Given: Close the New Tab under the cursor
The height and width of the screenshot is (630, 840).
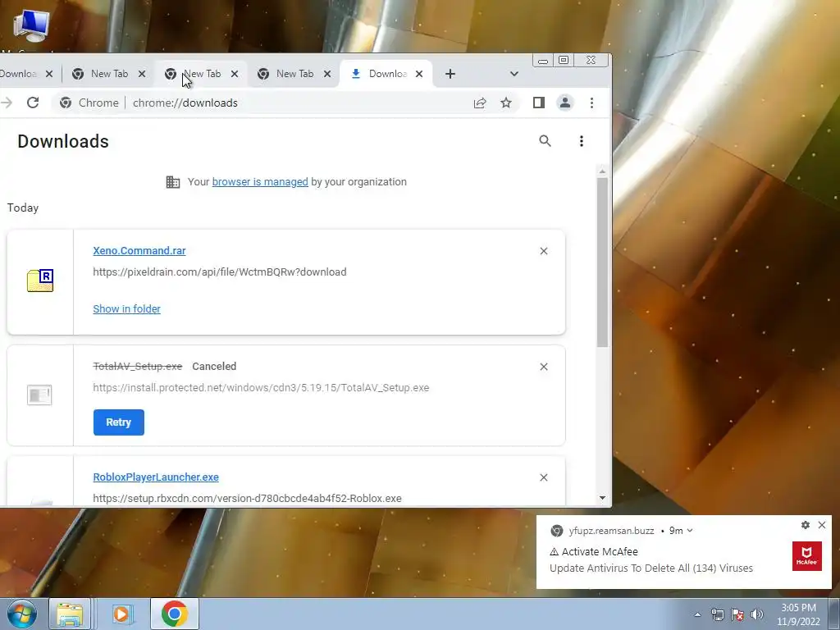Looking at the screenshot, I should 234,74.
